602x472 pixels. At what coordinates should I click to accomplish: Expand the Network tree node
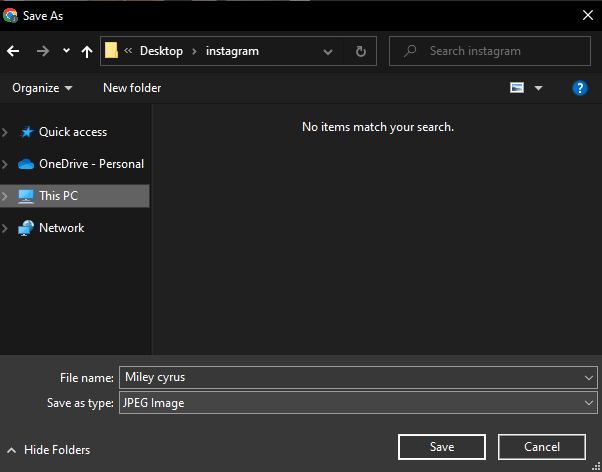point(5,229)
